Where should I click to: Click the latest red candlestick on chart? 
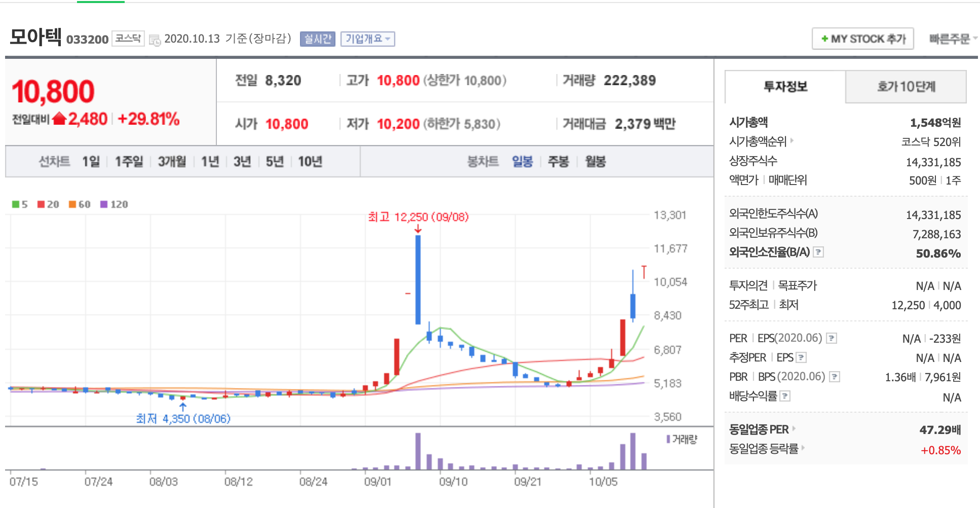coord(644,272)
